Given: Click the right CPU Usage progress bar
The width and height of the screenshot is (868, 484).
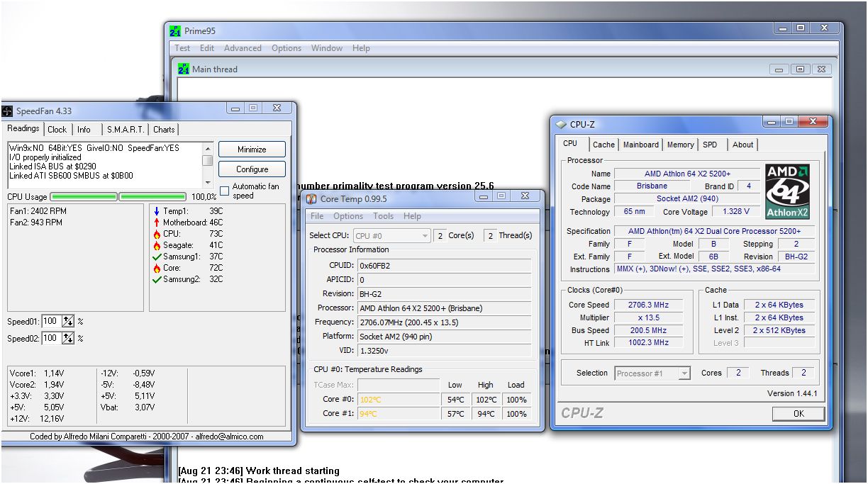Looking at the screenshot, I should (x=152, y=196).
